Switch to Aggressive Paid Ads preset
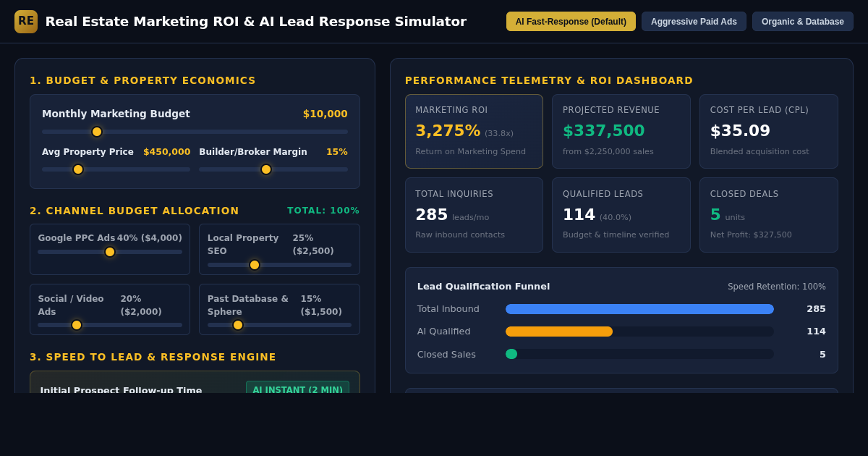 [694, 22]
